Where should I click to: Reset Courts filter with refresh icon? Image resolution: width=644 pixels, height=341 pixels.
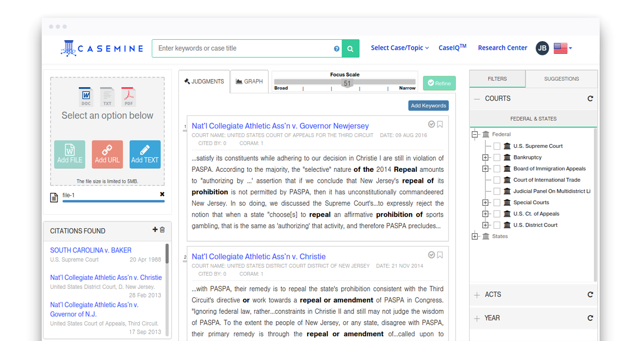point(590,98)
